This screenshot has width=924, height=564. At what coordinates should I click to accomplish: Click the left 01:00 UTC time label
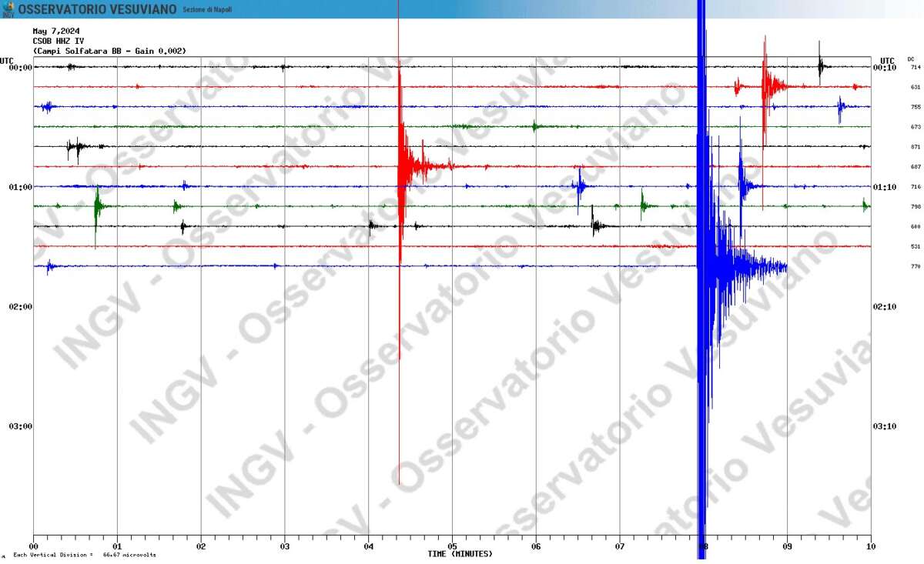click(x=21, y=187)
